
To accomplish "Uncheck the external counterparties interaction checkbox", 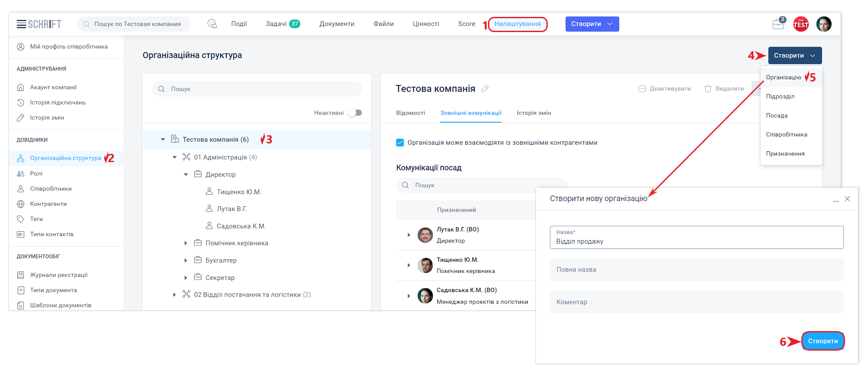I will coord(400,143).
